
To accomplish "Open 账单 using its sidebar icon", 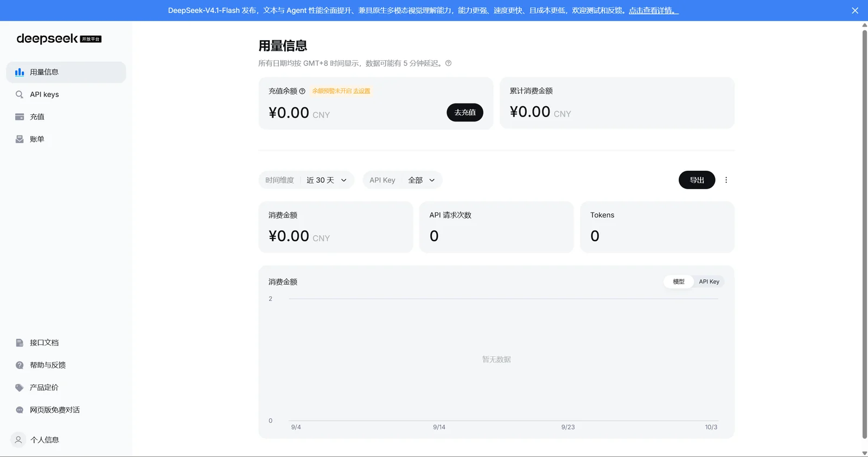I will (20, 139).
